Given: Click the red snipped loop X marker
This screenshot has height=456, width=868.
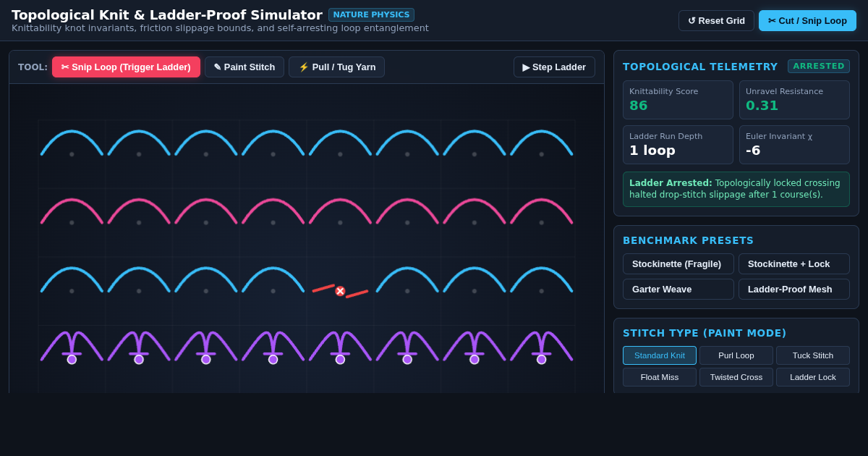Looking at the screenshot, I should [x=340, y=291].
